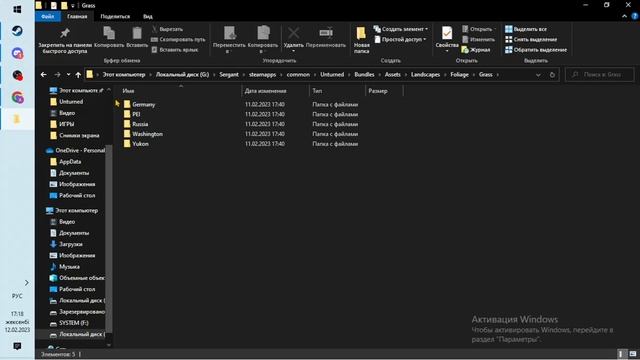Switch to the Поделиться ribbon tab
Screen dimensions: 640x360
point(115,16)
